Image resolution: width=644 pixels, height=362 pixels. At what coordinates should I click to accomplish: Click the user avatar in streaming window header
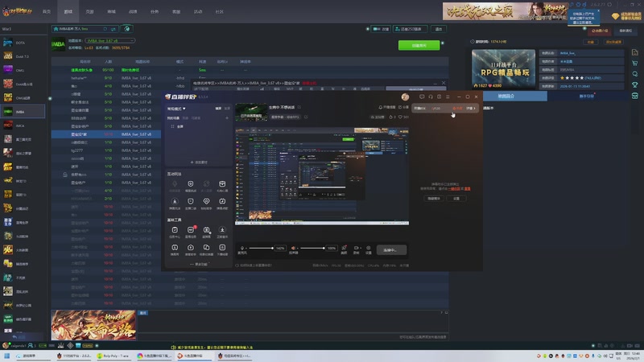coord(405,97)
